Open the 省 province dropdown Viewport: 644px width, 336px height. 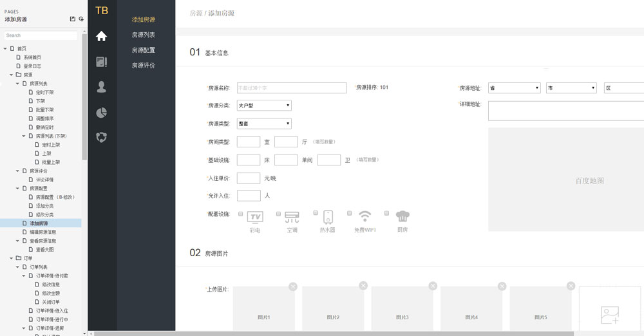pos(514,88)
